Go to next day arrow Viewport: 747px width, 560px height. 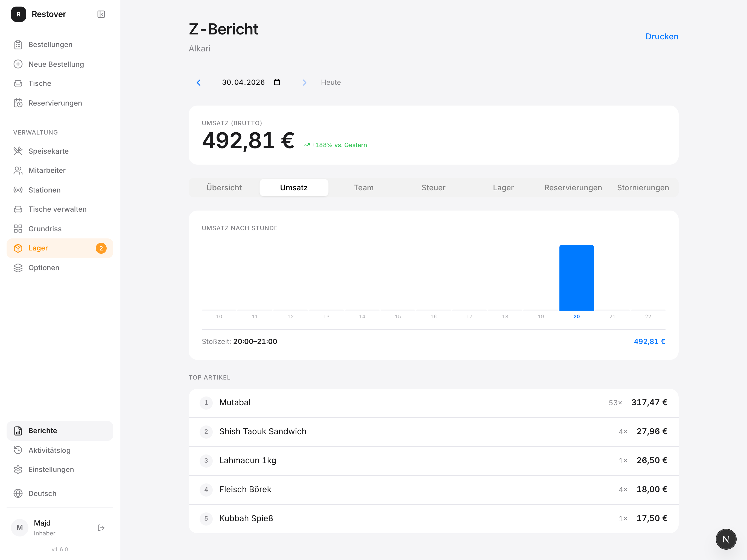pos(304,82)
